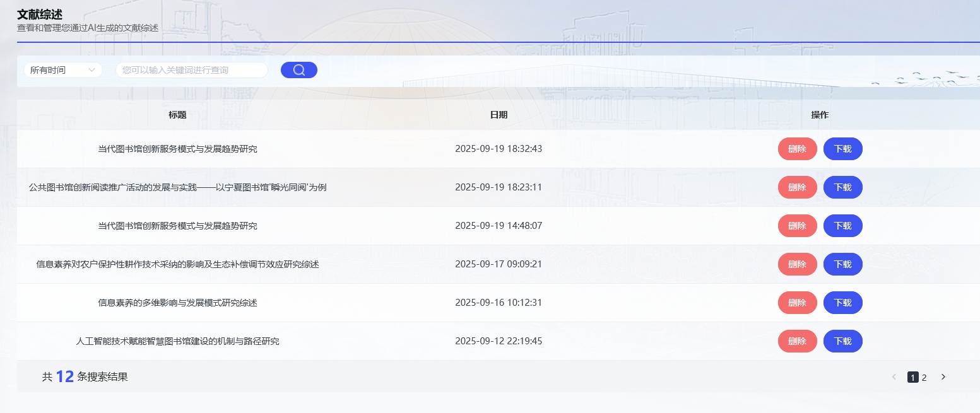Download the review dated 2025-09-19 14:48:07
The width and height of the screenshot is (980, 413).
[x=842, y=226]
